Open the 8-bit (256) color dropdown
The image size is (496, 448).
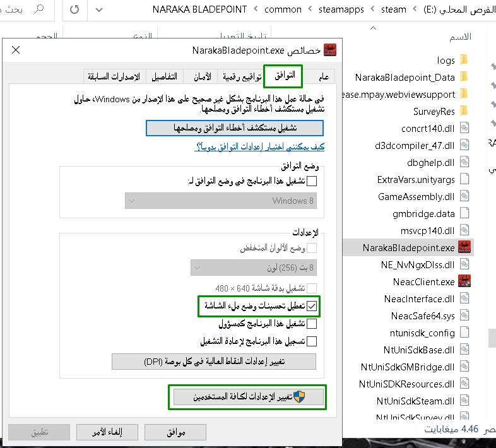(254, 268)
